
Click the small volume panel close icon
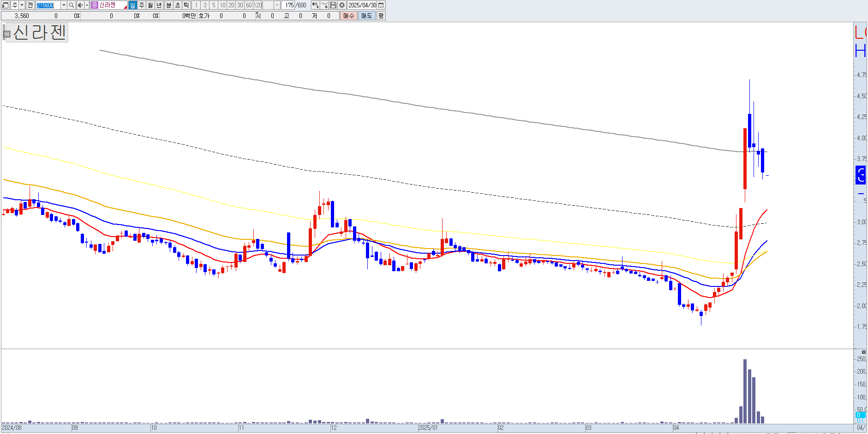[x=864, y=352]
